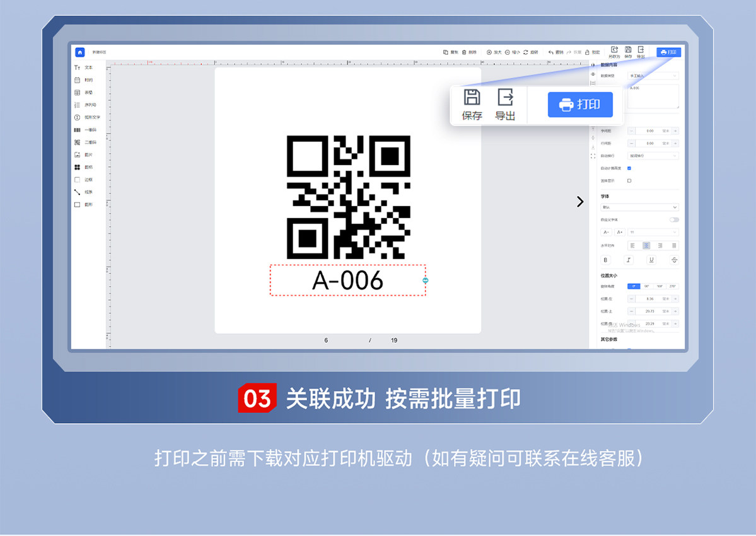
Task: Click the data content text area containing A-006
Action: [653, 97]
